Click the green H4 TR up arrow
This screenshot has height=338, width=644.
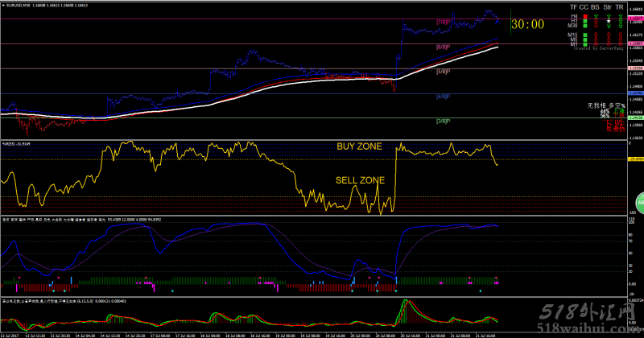(621, 15)
